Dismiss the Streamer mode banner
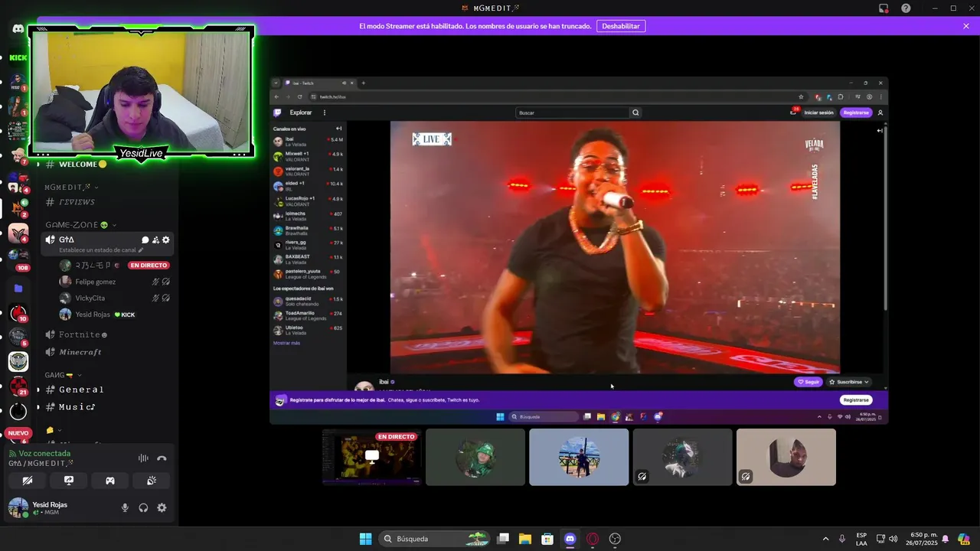 tap(966, 26)
